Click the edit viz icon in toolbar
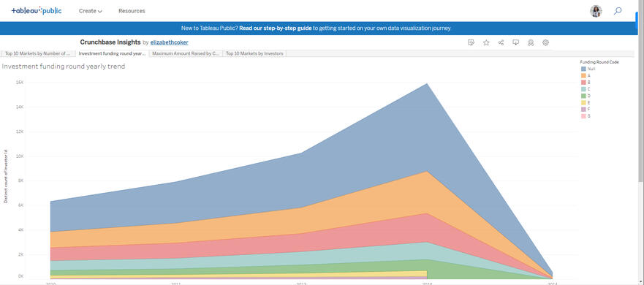This screenshot has width=644, height=285. click(x=471, y=42)
